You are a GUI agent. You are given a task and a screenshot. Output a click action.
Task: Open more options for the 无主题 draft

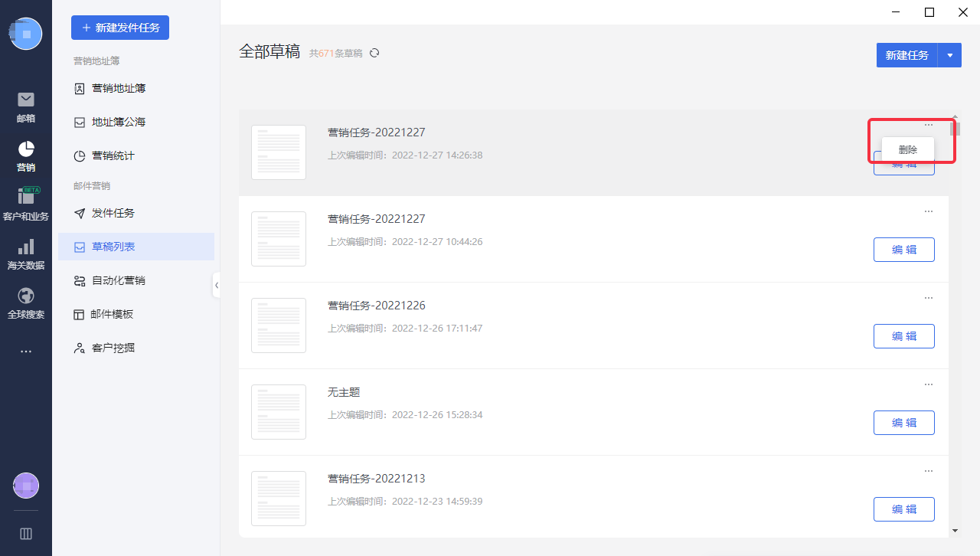tap(928, 384)
